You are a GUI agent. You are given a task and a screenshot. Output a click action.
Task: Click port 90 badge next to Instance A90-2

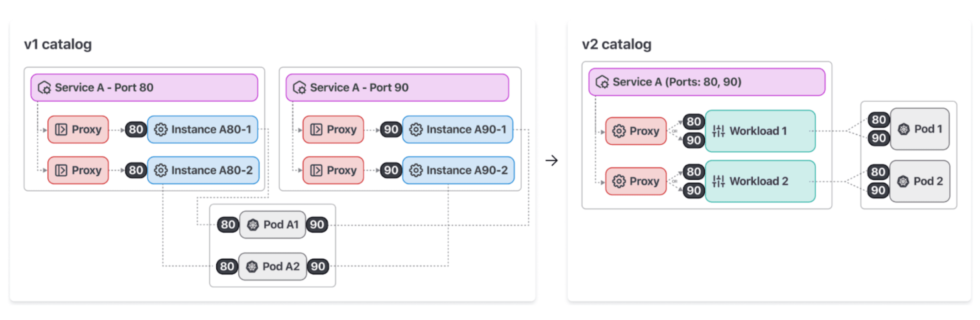(391, 170)
